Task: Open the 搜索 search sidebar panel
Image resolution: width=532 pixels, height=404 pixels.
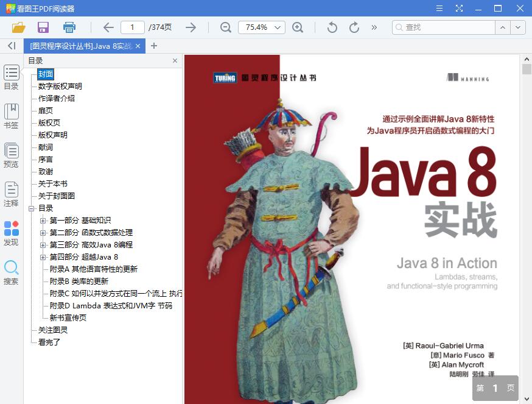Action: point(11,272)
